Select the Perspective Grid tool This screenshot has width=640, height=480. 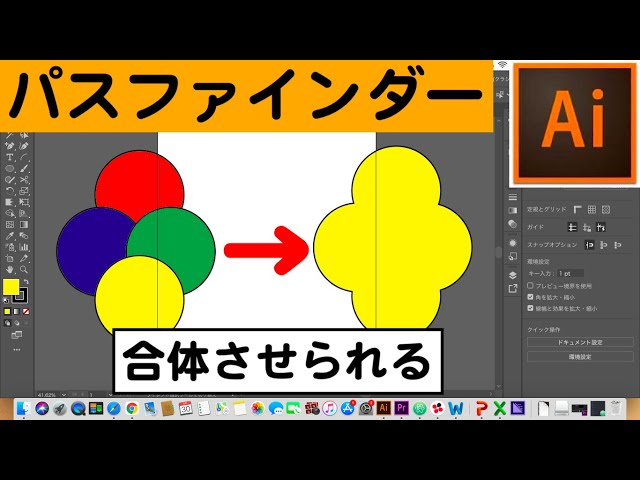(24, 213)
